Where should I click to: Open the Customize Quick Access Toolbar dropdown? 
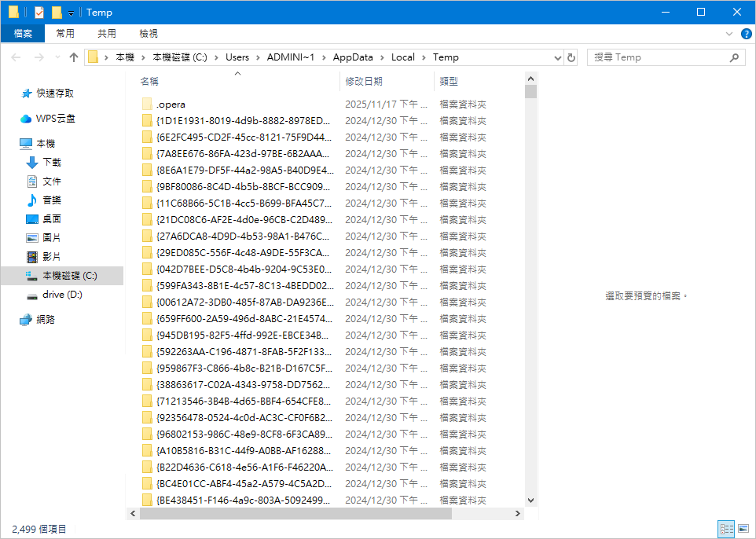coord(71,13)
